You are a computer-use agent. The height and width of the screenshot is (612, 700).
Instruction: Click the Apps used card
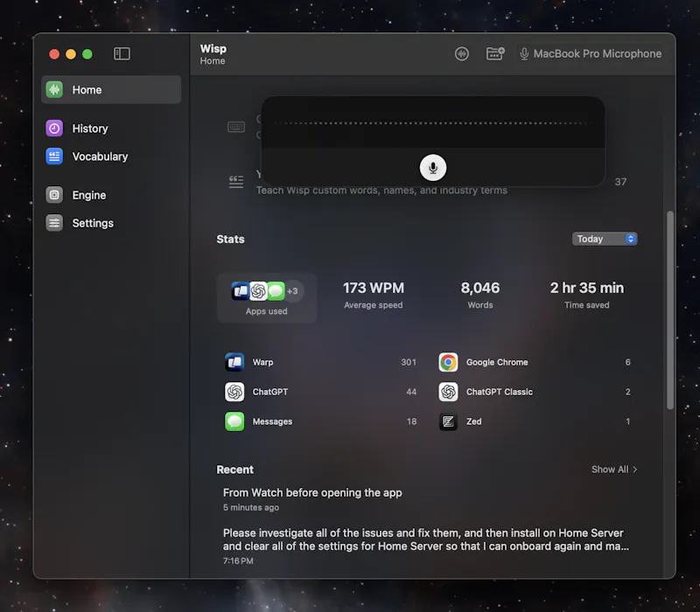pos(267,298)
